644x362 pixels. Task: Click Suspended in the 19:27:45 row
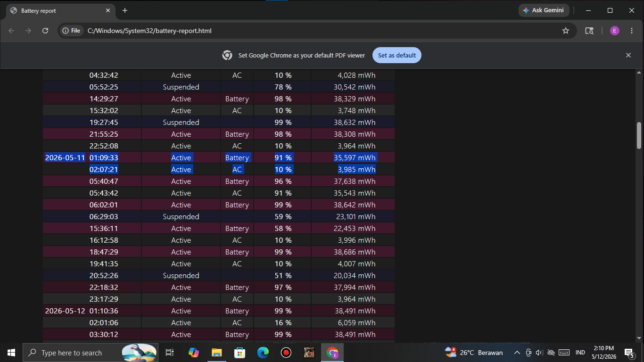point(181,122)
